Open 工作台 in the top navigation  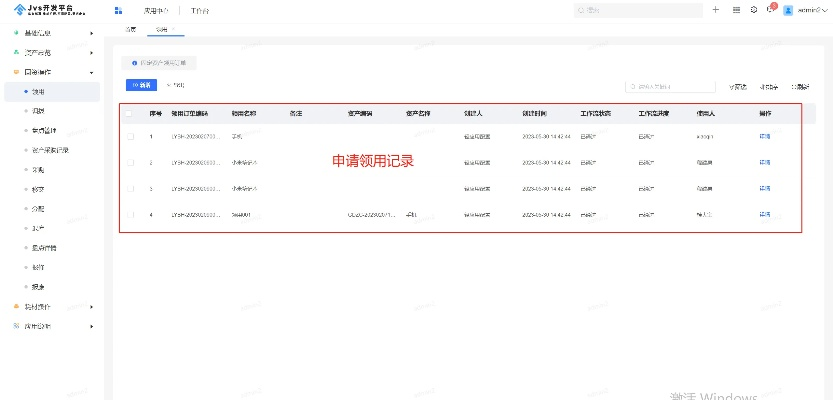point(200,11)
